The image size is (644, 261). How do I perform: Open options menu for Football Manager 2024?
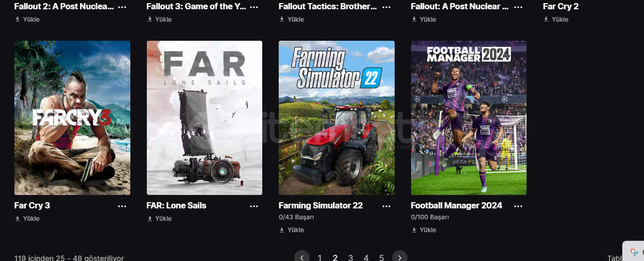(x=518, y=206)
